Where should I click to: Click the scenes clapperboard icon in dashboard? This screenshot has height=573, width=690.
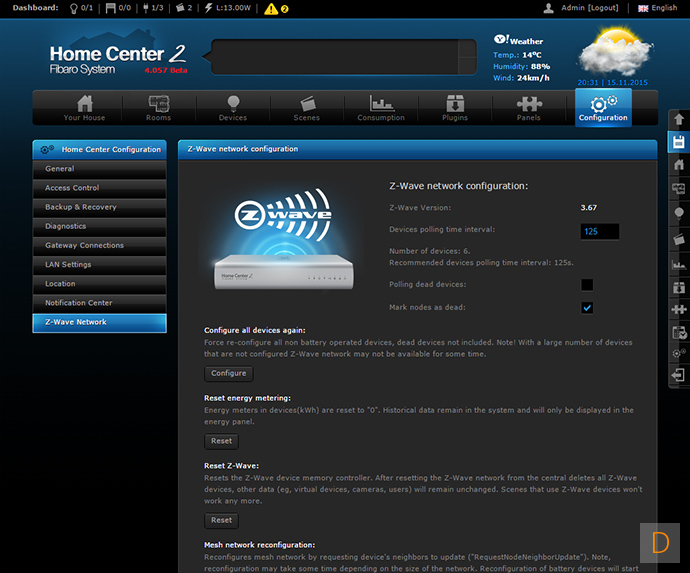(x=180, y=8)
